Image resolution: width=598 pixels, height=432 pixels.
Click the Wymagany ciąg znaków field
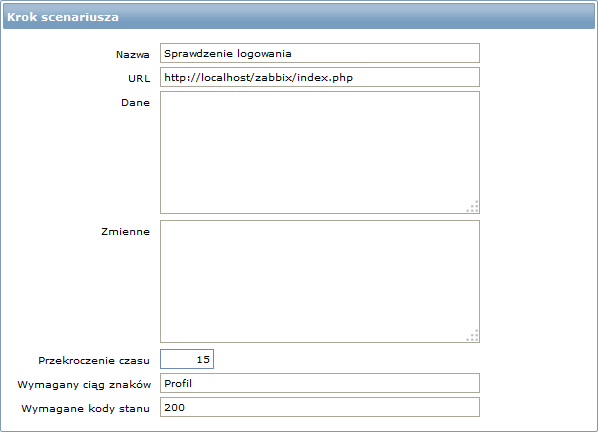(320, 383)
